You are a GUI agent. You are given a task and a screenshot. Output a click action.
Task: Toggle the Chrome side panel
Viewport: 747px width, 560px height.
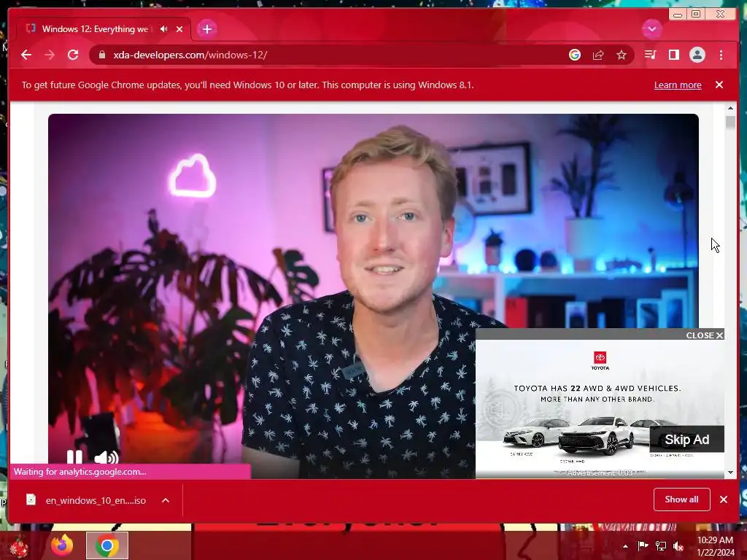pos(673,55)
